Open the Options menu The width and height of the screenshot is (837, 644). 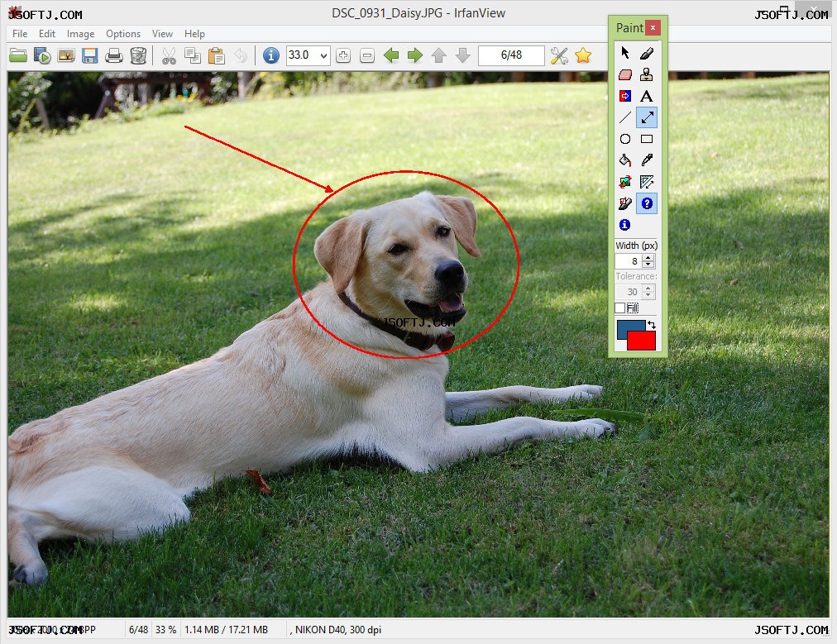[x=123, y=34]
